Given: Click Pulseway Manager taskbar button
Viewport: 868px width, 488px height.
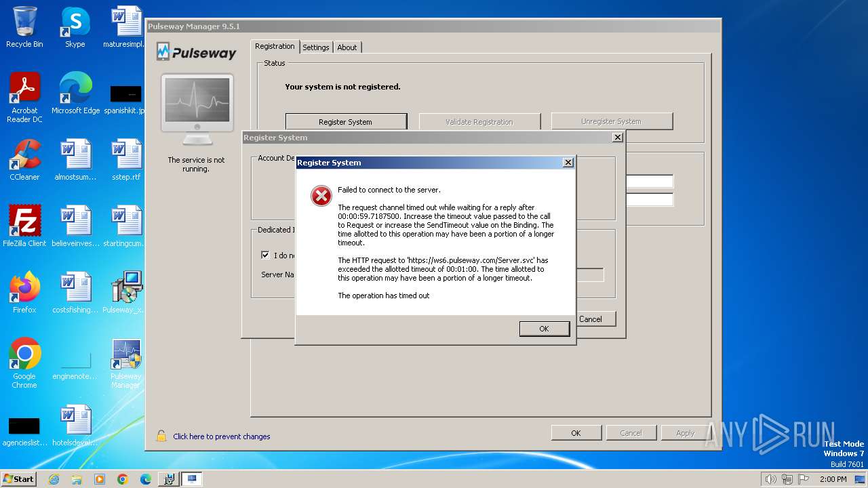Looking at the screenshot, I should (192, 479).
